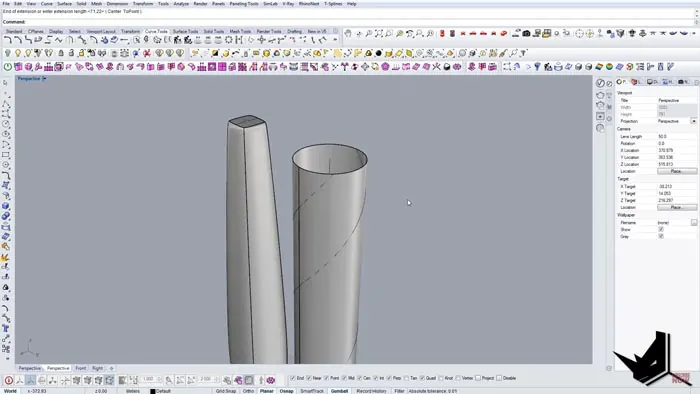
Task: Open the T-Splines menu
Action: tap(333, 4)
